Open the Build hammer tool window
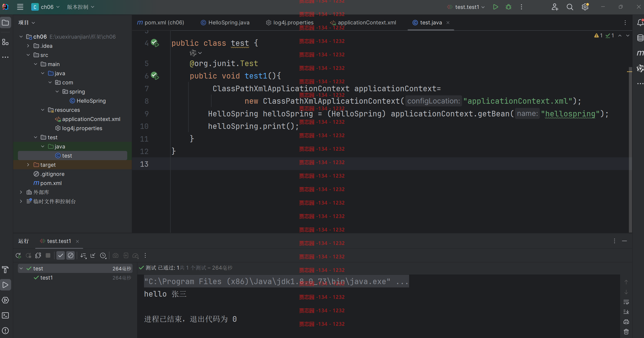 click(5, 270)
